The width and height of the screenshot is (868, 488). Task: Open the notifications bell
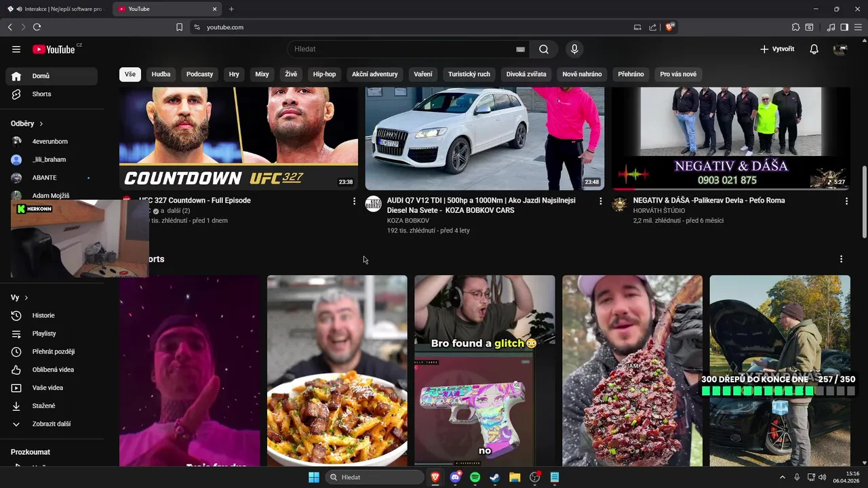tap(814, 49)
